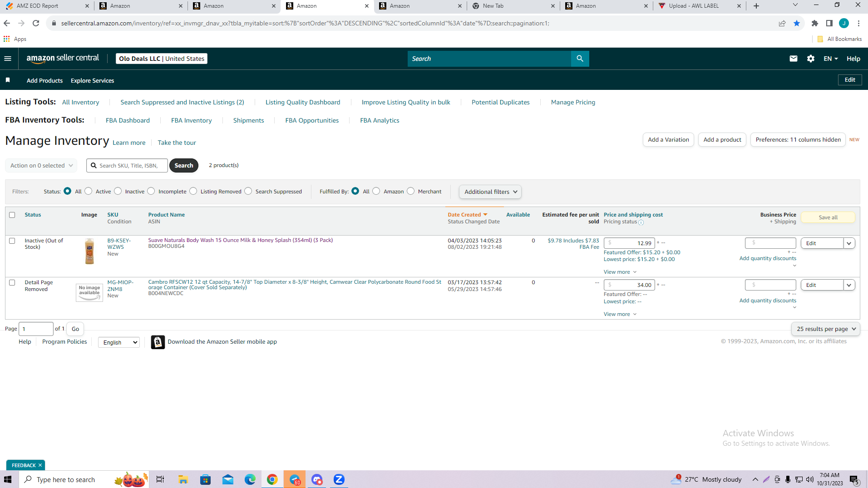
Task: Switch to the New Tab browser tab
Action: point(514,6)
